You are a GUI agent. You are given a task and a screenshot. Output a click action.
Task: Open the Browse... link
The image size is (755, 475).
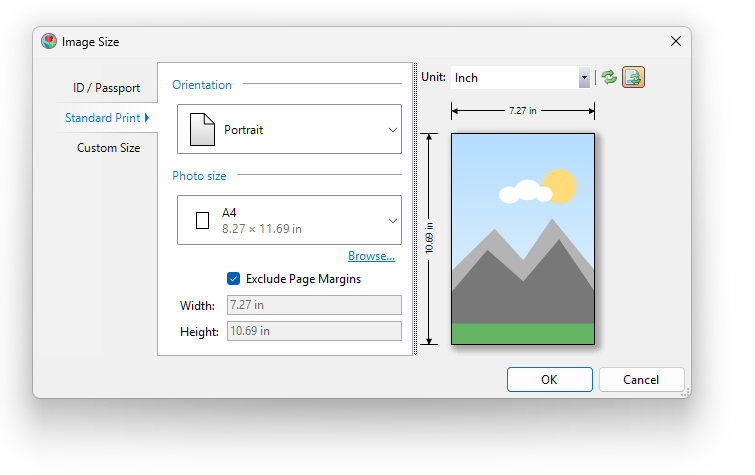click(371, 256)
